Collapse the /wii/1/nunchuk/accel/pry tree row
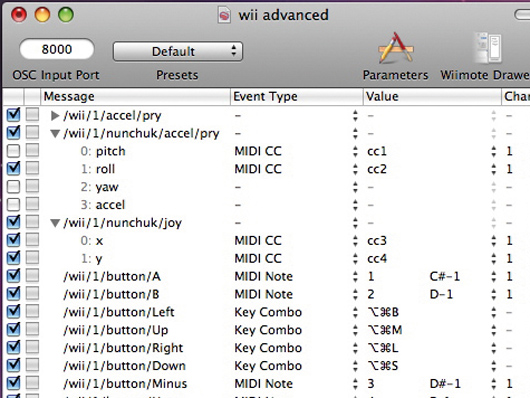Viewport: 530px width, 398px height. [x=55, y=134]
